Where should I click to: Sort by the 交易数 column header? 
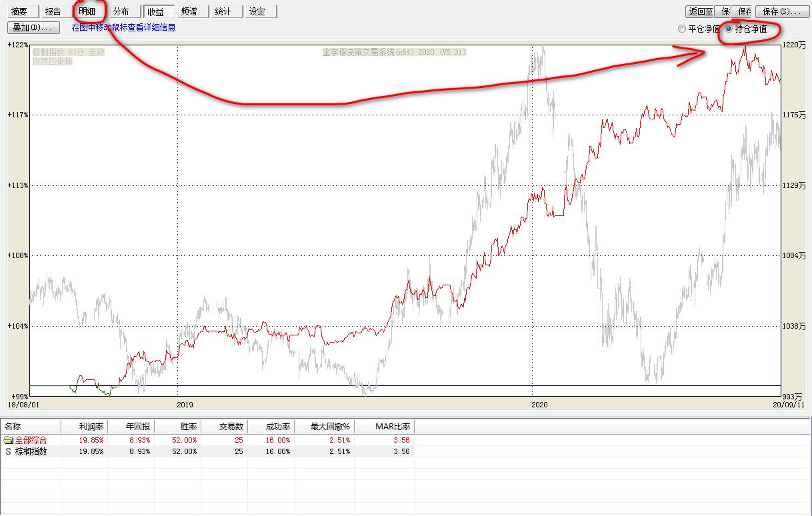[x=224, y=427]
